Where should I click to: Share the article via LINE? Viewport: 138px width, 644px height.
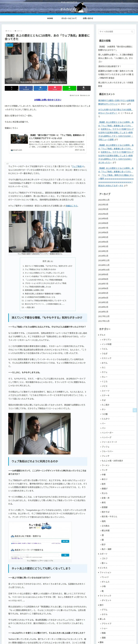click(x=69, y=88)
